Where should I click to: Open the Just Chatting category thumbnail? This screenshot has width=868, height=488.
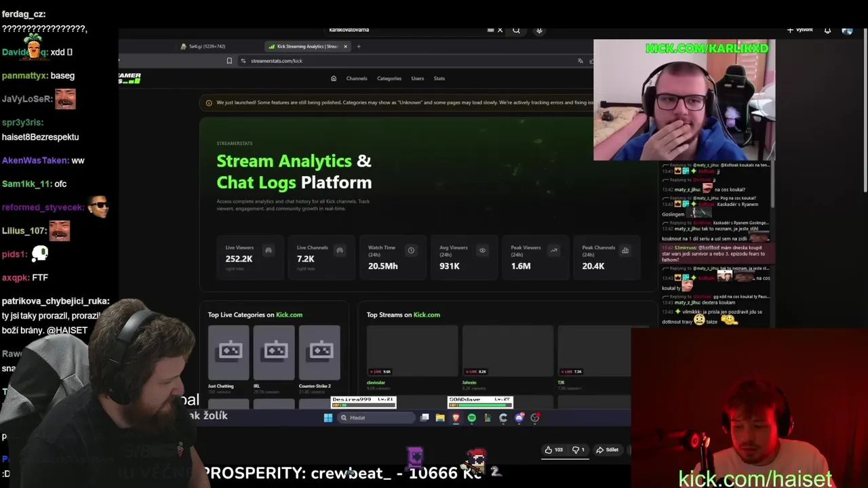pyautogui.click(x=229, y=352)
